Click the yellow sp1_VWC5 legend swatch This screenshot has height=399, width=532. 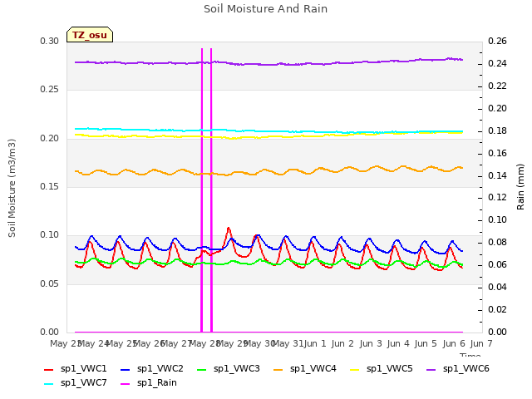click(x=355, y=369)
